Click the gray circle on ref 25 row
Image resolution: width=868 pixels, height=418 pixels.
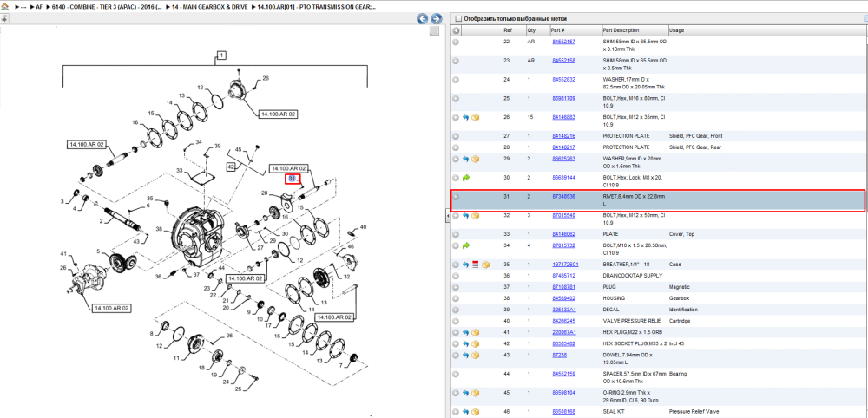[456, 98]
